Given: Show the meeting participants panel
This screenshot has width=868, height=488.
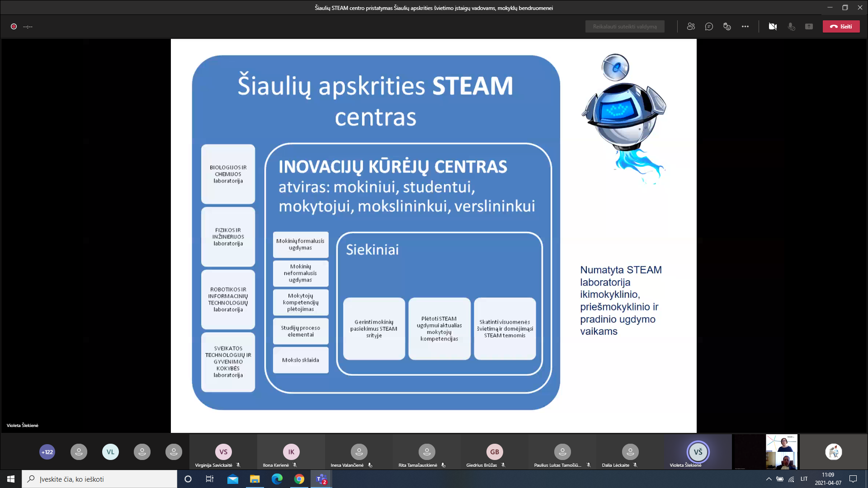Looking at the screenshot, I should pos(691,27).
